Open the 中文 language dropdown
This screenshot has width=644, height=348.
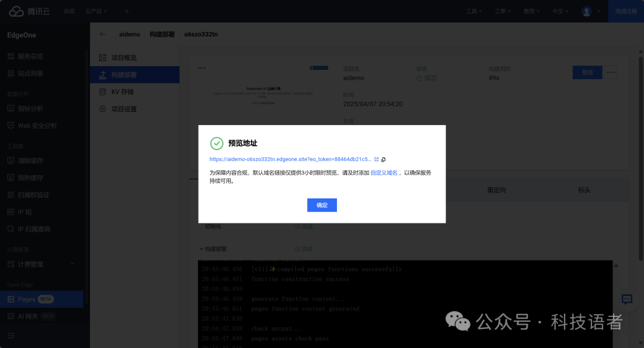560,11
